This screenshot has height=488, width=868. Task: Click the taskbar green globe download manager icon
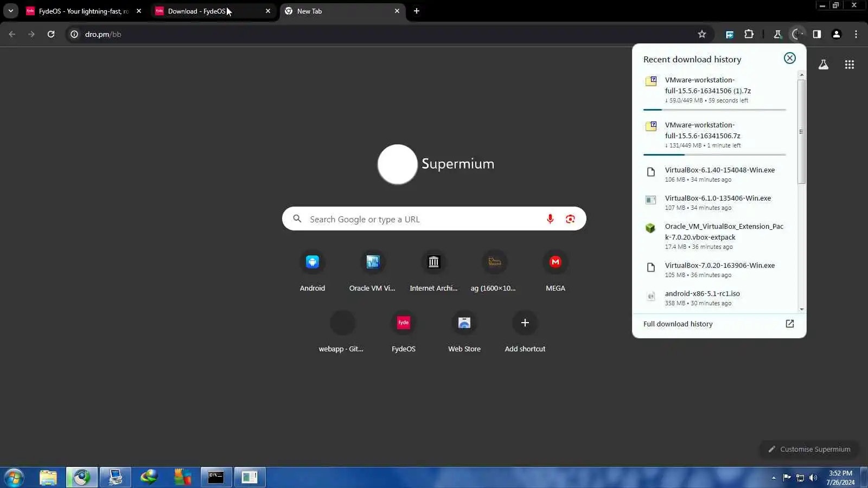[149, 477]
